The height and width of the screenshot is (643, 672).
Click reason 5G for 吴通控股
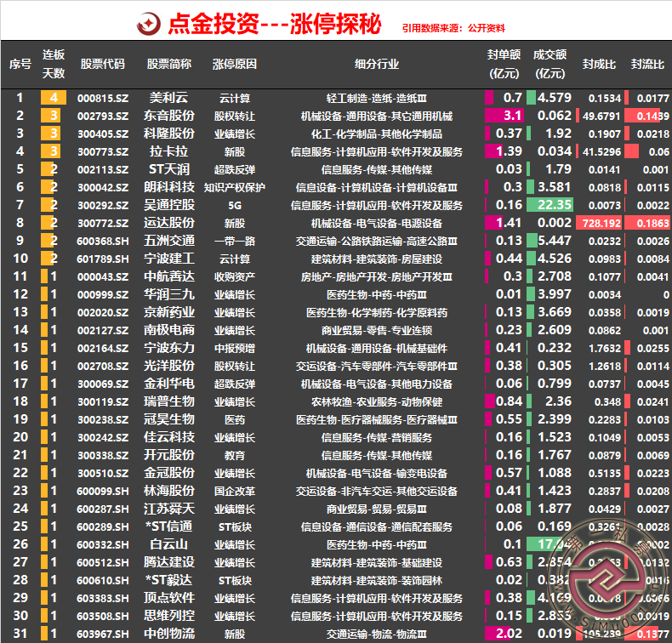(x=235, y=206)
